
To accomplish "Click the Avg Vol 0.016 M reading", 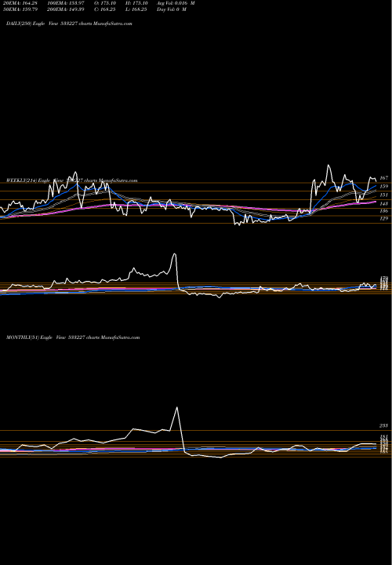I will pos(176,3).
